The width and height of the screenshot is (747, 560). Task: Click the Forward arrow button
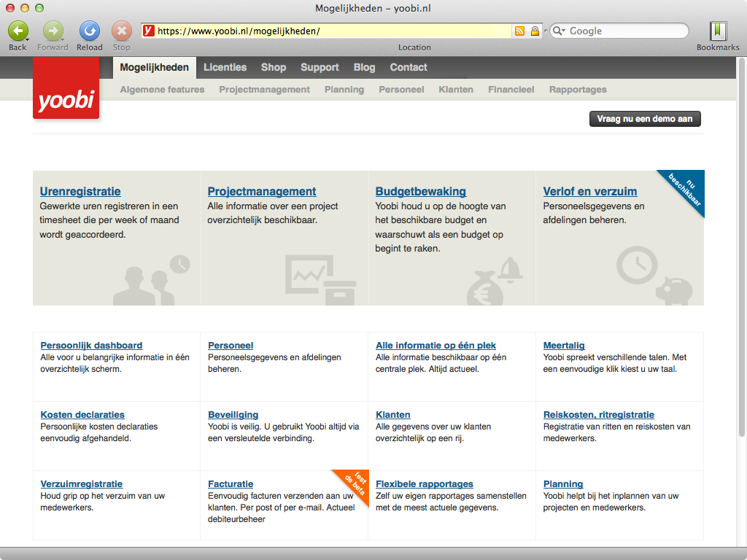coord(53,31)
